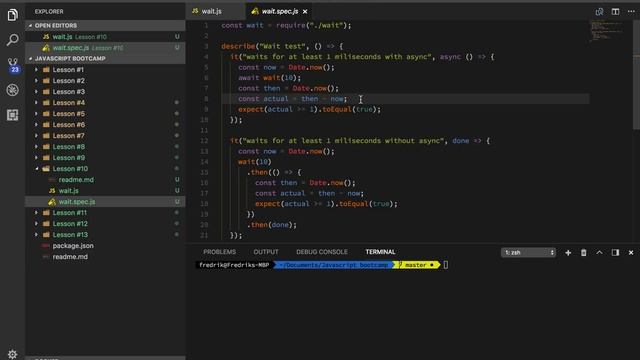This screenshot has width=640, height=360.
Task: Open the Debug view in activity bar
Action: [x=13, y=90]
